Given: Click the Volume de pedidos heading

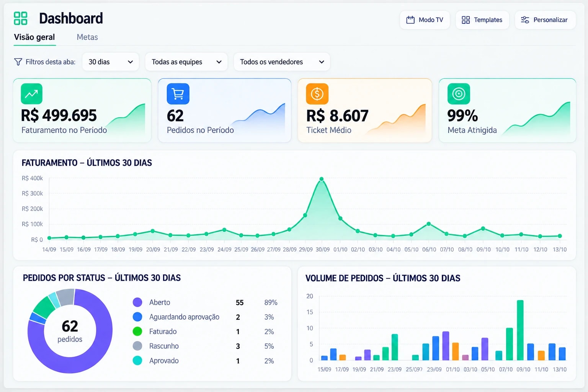Looking at the screenshot, I should 383,278.
